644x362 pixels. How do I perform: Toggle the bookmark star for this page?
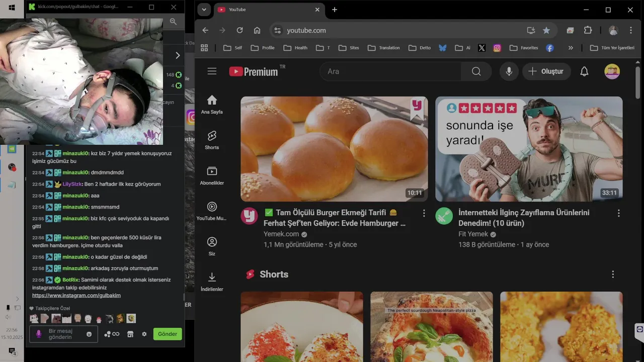click(546, 30)
